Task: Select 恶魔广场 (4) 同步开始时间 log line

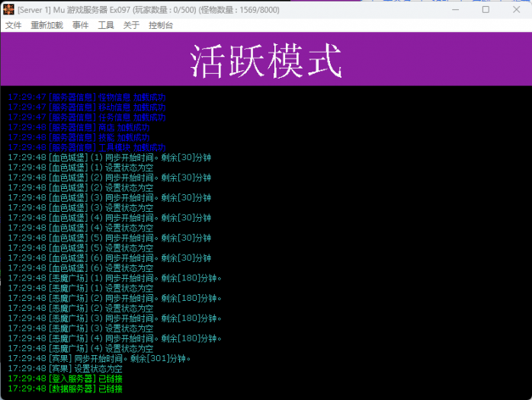Action: point(115,338)
